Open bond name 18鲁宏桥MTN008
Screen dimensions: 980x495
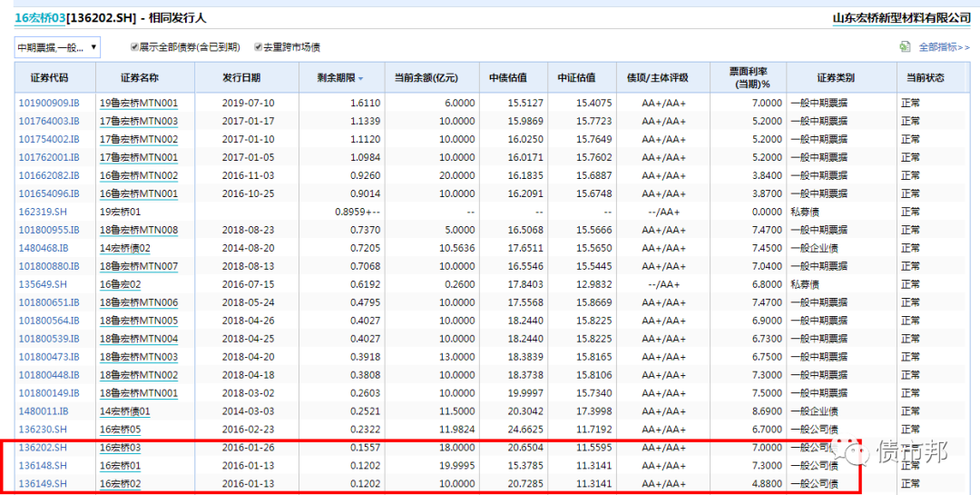138,230
